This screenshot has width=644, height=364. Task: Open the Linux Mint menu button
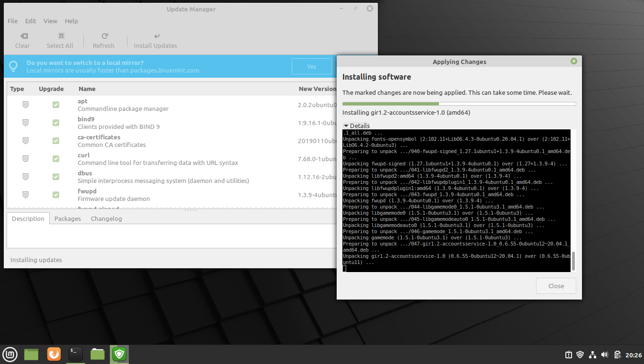point(10,354)
